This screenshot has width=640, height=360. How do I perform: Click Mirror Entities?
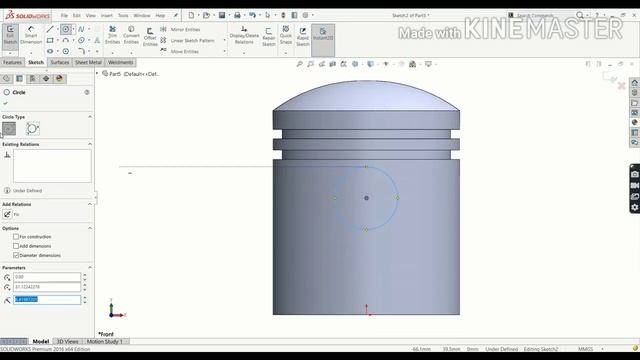pyautogui.click(x=181, y=29)
